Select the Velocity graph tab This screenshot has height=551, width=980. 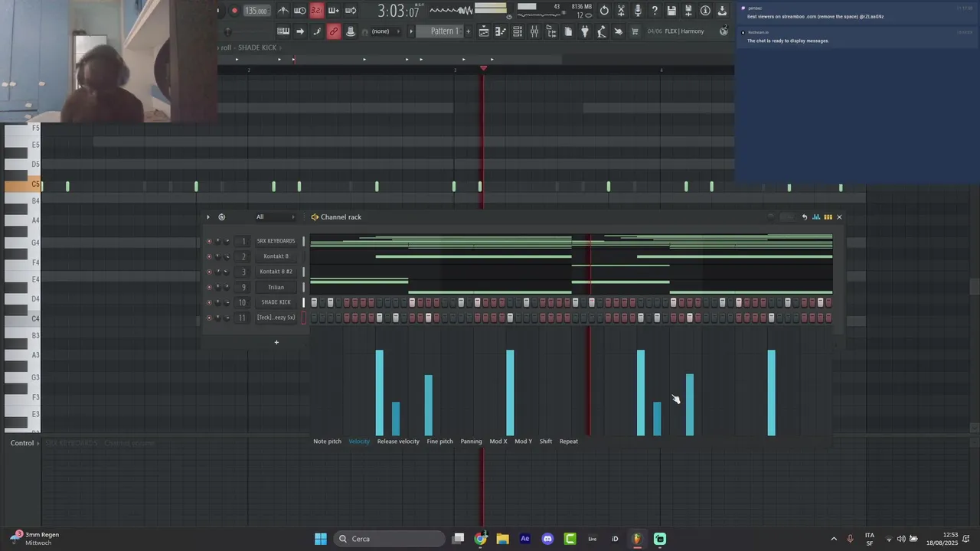pyautogui.click(x=359, y=442)
